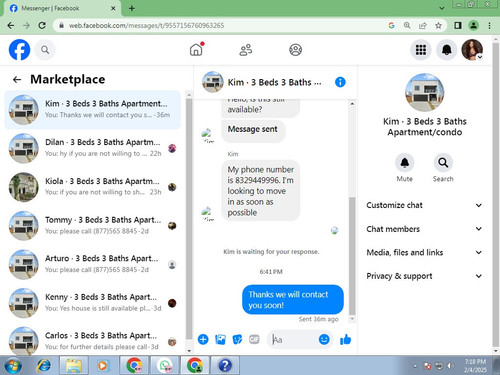Open the Friends icon in top navigation
Image resolution: width=500 pixels, height=375 pixels.
coord(246,50)
